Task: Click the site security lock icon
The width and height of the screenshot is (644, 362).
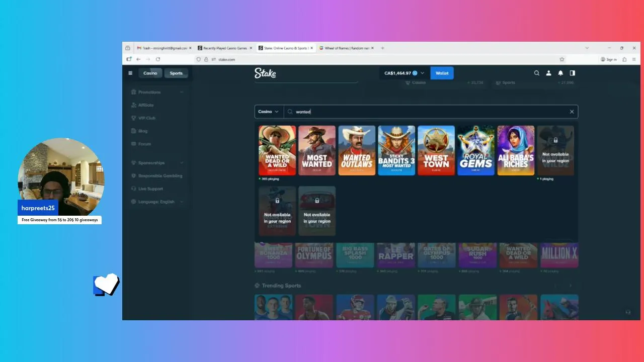Action: (x=206, y=59)
